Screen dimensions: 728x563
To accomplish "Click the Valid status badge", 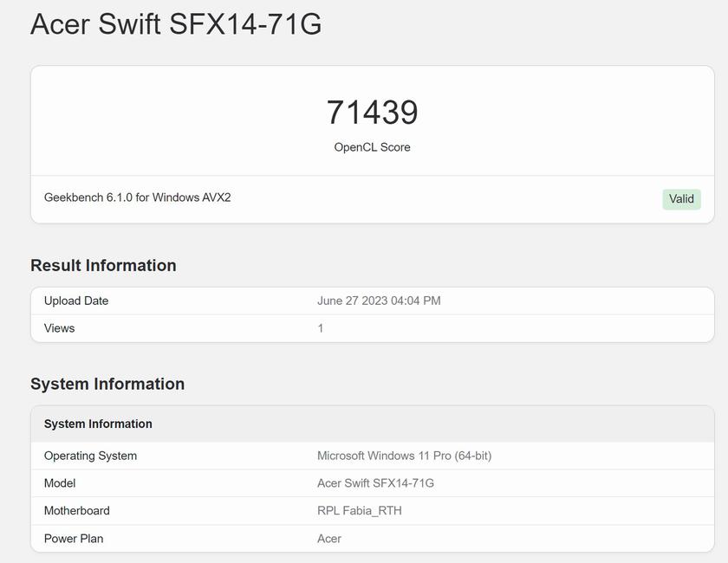I will (x=681, y=199).
